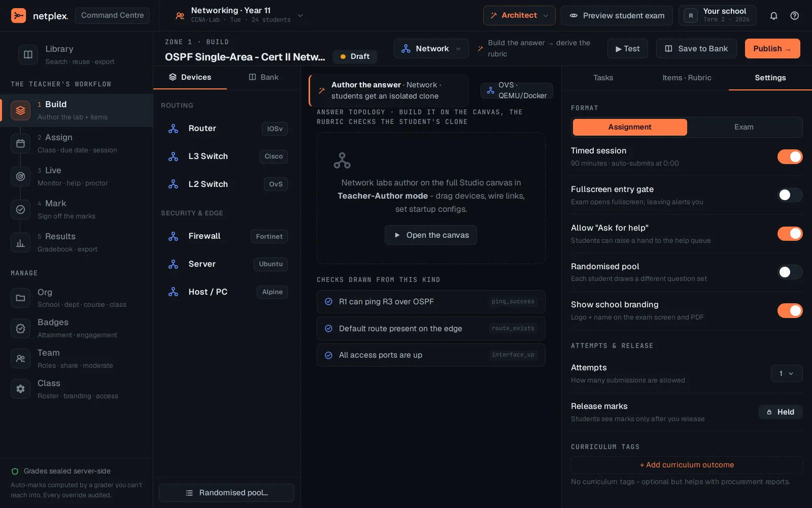Select the Mark checkmark step icon
The width and height of the screenshot is (812, 508).
(20, 209)
